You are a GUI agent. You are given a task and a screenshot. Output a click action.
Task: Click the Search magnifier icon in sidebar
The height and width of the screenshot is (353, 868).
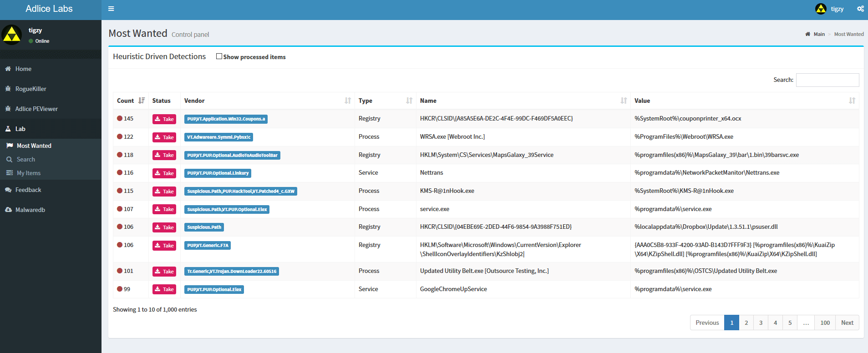(x=9, y=159)
